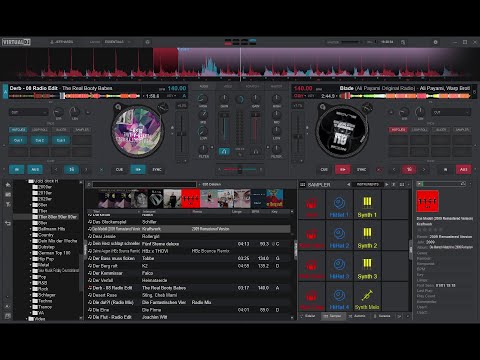Image resolution: width=480 pixels, height=360 pixels.
Task: Trigger the Cue 2 hotcue pad
Action: (x=40, y=140)
